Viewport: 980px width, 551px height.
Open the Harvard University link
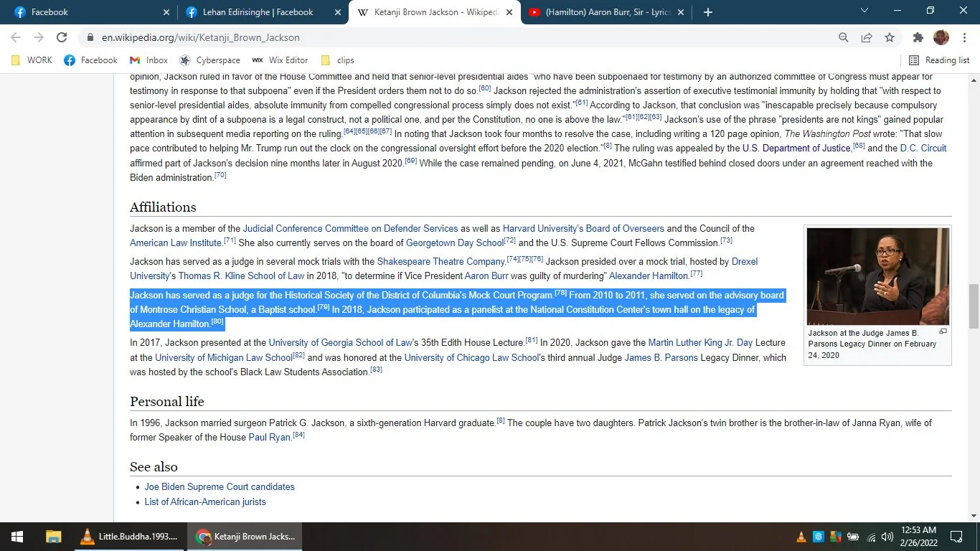click(x=542, y=229)
